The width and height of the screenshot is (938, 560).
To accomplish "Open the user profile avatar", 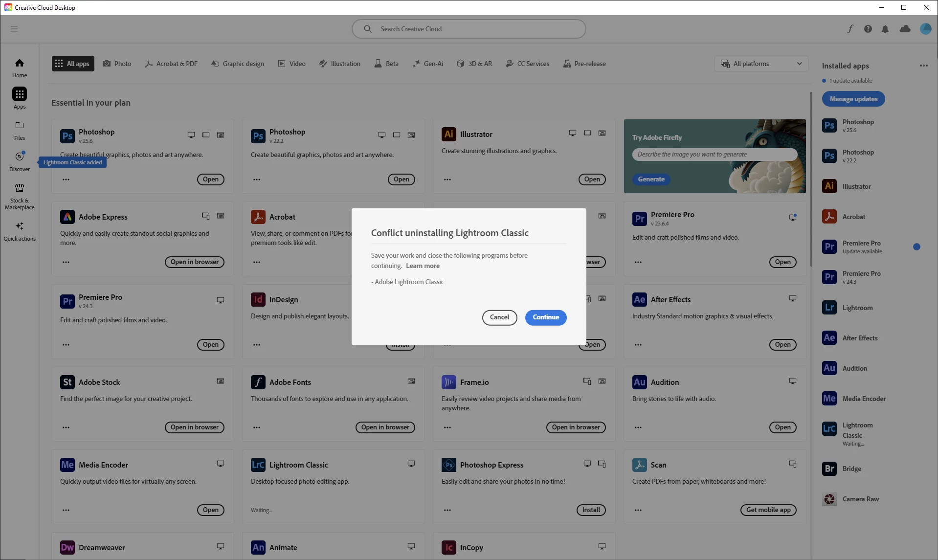I will tap(925, 29).
